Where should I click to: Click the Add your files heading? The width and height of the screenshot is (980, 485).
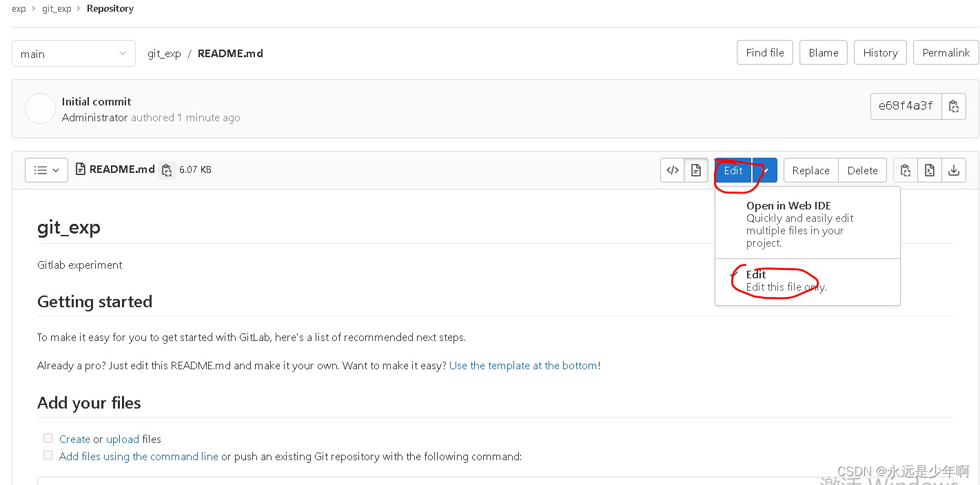[89, 403]
